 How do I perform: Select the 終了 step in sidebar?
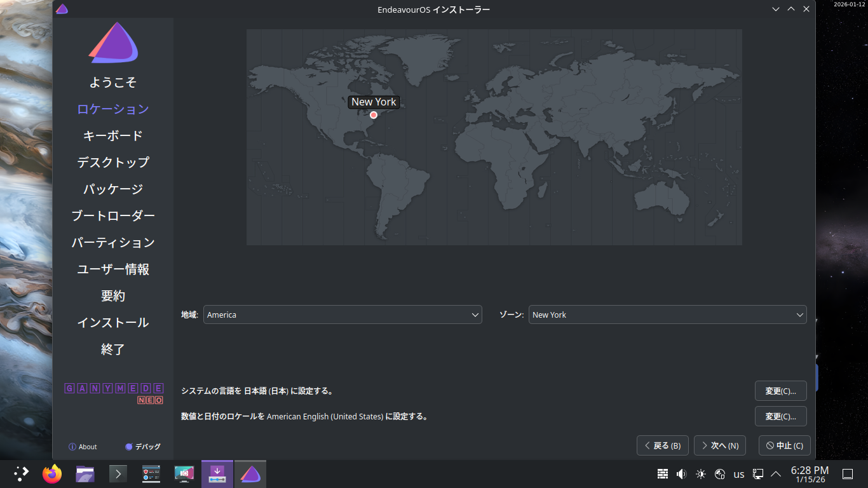[x=113, y=349]
